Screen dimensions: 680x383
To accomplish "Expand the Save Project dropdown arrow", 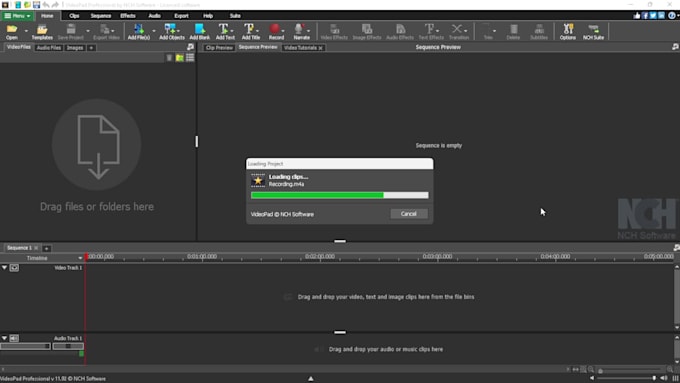I will point(88,31).
